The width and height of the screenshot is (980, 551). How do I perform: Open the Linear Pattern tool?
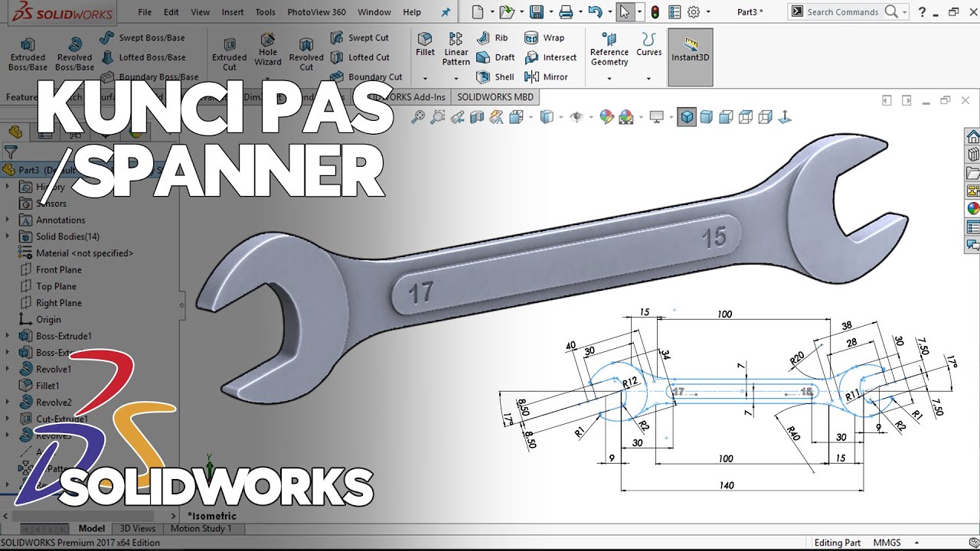click(x=456, y=49)
